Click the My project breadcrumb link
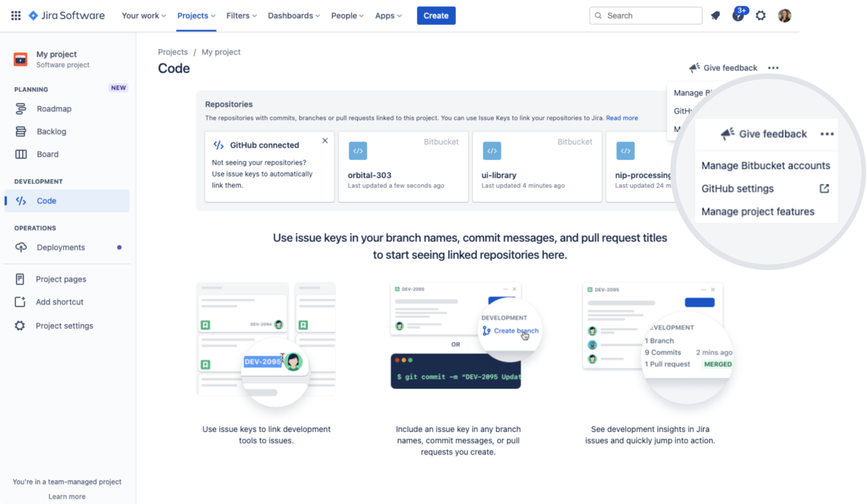The height and width of the screenshot is (504, 867). (x=221, y=52)
